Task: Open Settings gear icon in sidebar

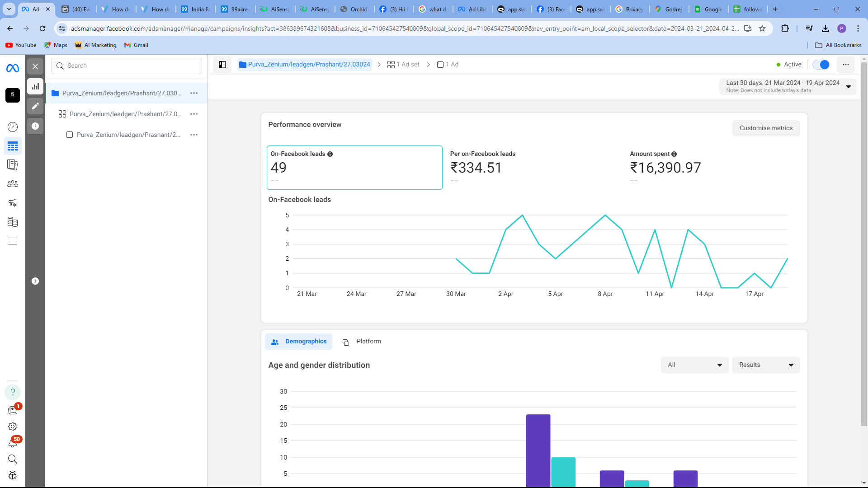Action: [x=13, y=427]
